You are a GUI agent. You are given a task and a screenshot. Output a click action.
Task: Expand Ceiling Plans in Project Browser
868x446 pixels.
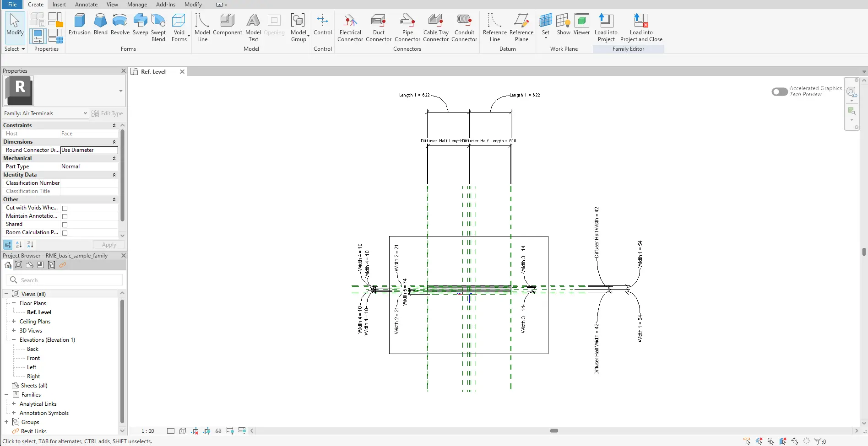click(14, 321)
